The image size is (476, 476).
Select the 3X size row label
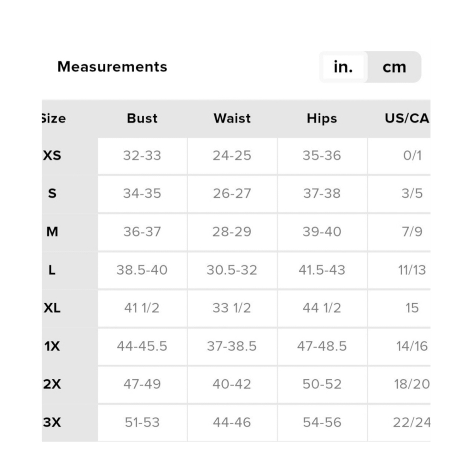[52, 422]
